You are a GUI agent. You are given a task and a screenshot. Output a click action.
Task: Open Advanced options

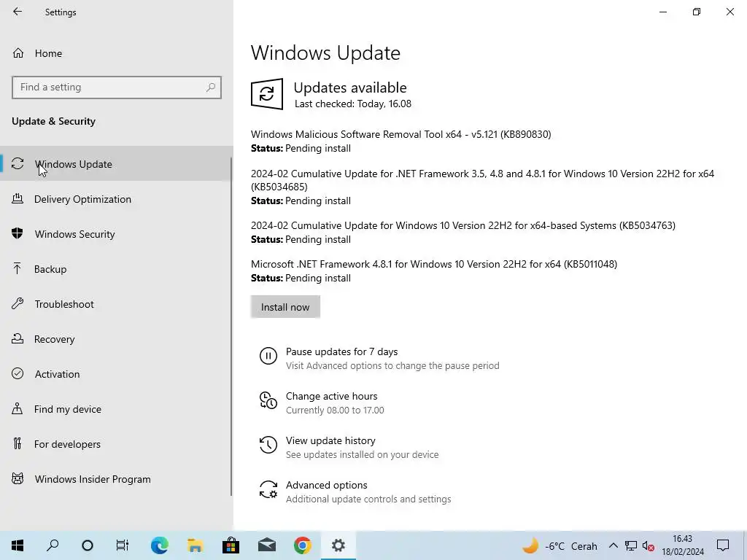click(x=326, y=485)
